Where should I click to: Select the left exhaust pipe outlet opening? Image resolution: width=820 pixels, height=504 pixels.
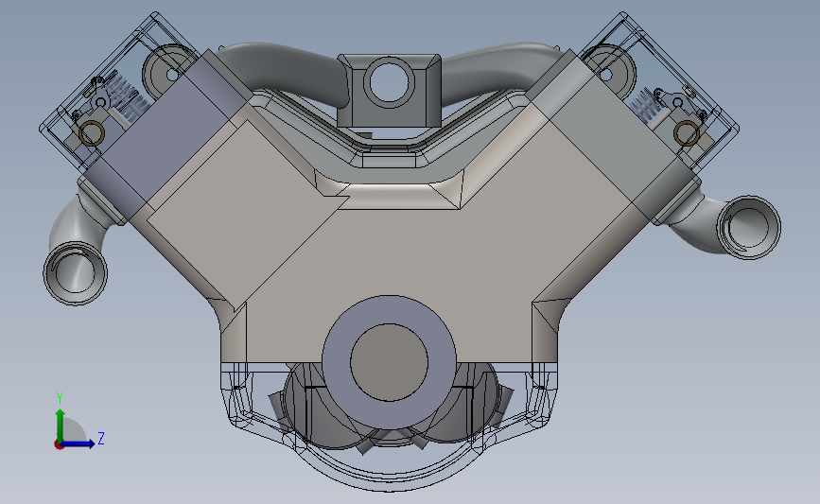[x=77, y=273]
